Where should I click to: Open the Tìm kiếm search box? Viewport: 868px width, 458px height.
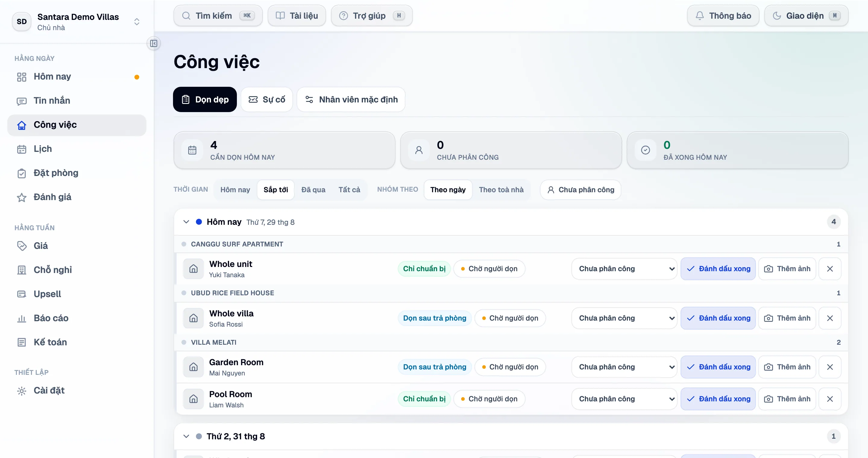click(218, 16)
